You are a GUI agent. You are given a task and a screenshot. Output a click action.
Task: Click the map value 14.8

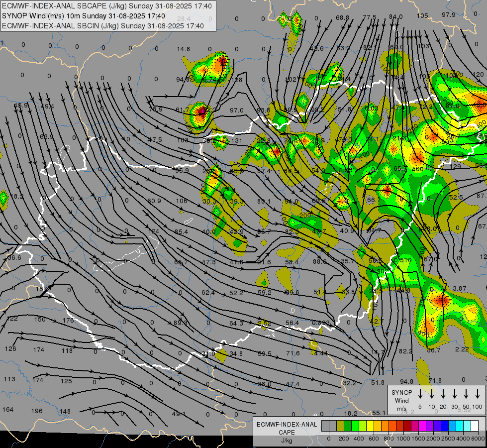point(183,49)
